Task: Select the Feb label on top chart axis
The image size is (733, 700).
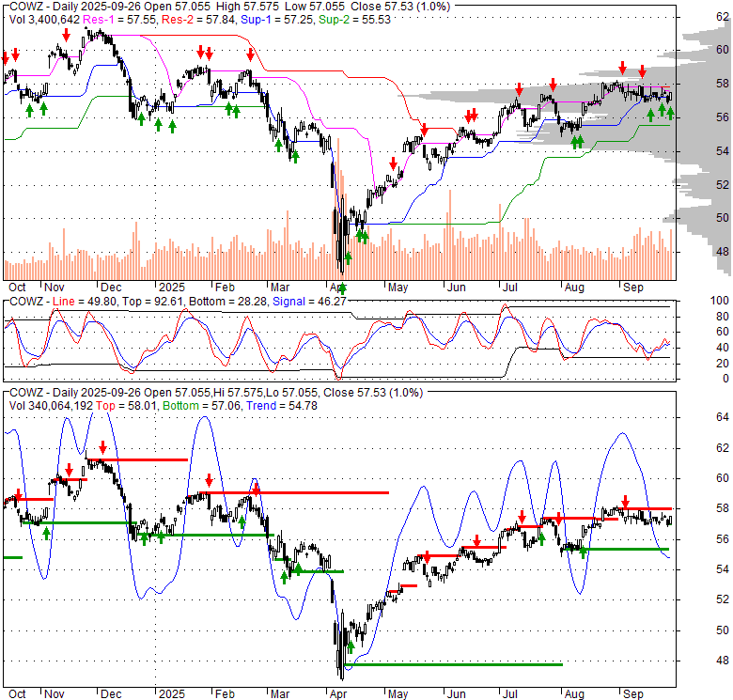Action: tap(225, 288)
